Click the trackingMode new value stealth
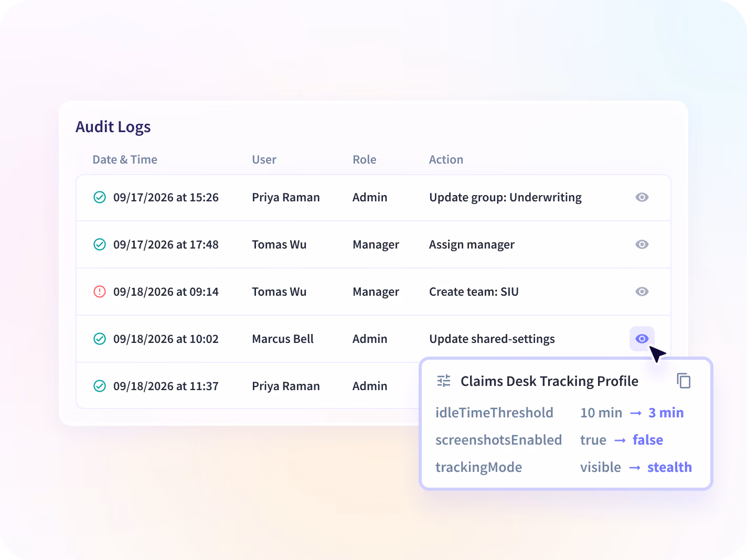This screenshot has height=560, width=747. [x=669, y=467]
